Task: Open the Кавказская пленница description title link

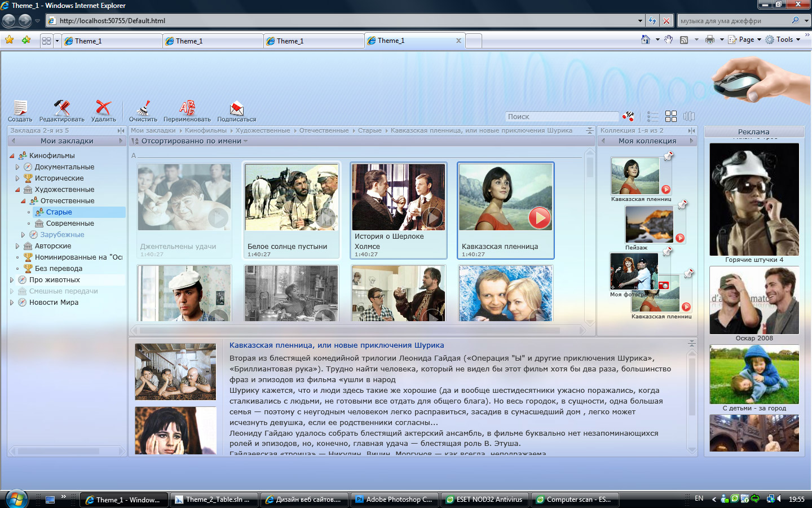Action: pyautogui.click(x=337, y=345)
